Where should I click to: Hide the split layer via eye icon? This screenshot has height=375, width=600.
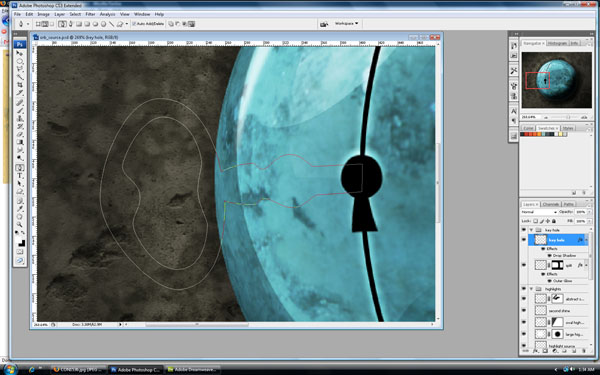(524, 265)
